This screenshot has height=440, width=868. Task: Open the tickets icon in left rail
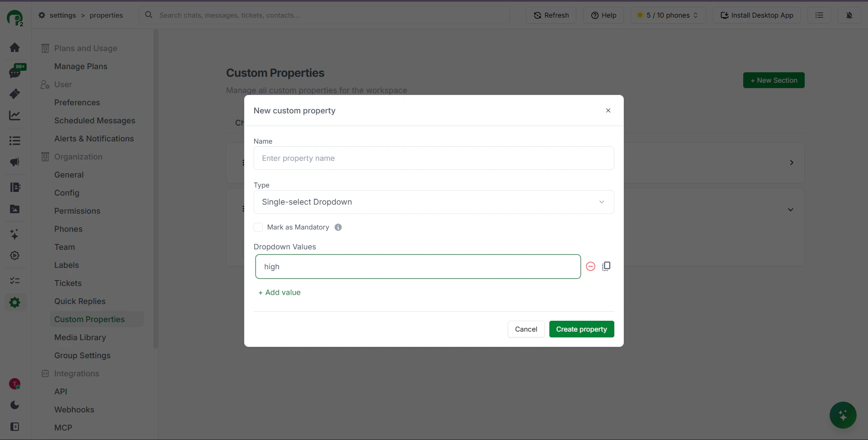click(15, 94)
